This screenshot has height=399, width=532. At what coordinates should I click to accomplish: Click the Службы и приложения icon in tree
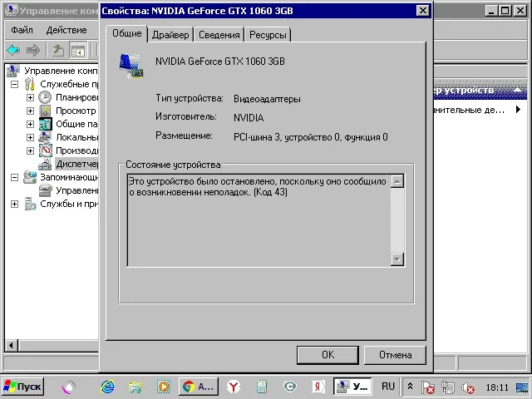(30, 204)
